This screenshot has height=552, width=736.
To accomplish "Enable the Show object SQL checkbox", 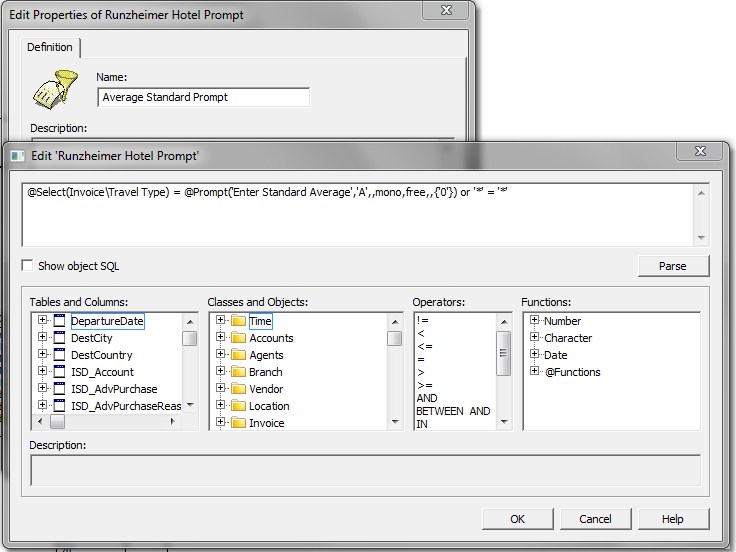I will click(27, 265).
